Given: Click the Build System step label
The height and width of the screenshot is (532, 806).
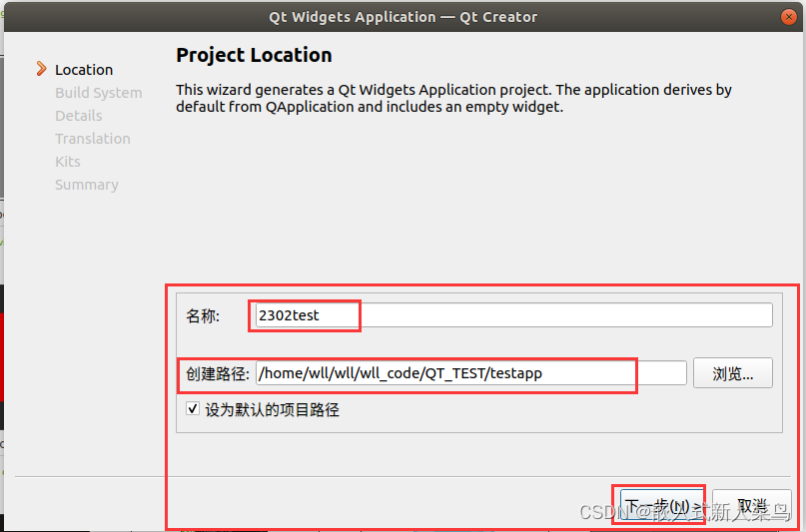Looking at the screenshot, I should point(99,93).
